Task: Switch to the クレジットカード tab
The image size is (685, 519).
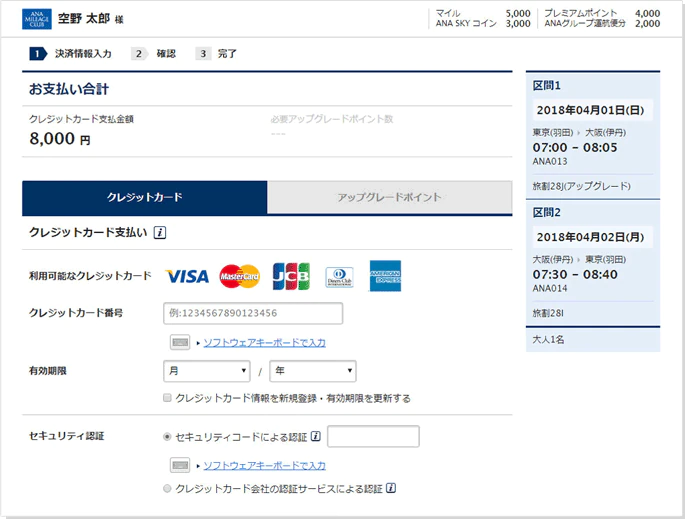Action: coord(145,197)
